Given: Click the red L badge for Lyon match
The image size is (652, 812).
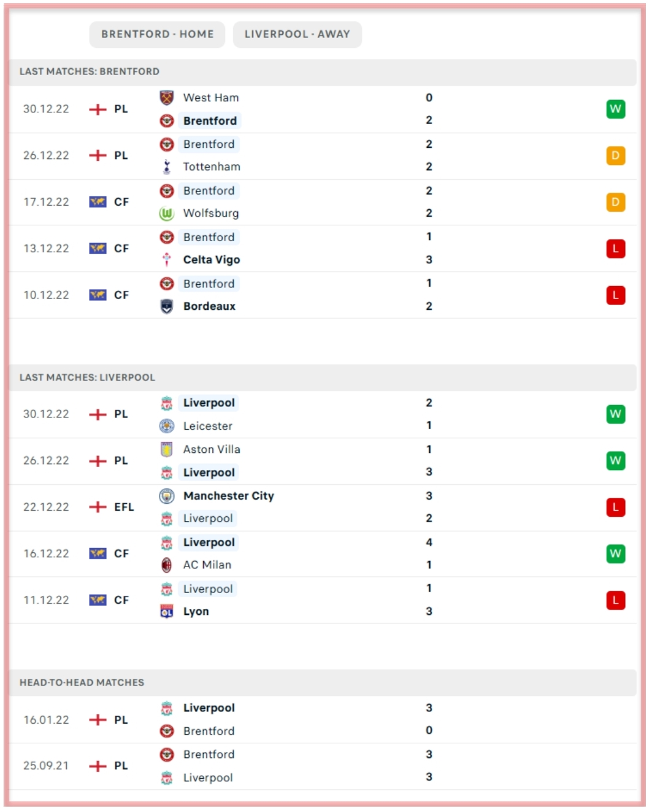Looking at the screenshot, I should tap(615, 600).
